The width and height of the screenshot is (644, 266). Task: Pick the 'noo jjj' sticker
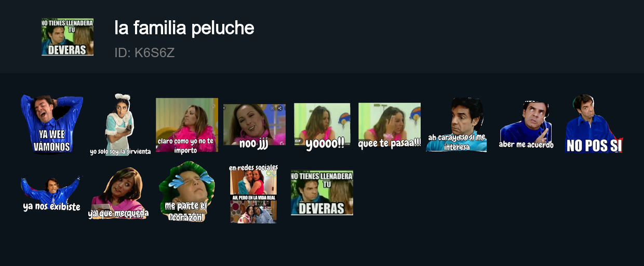point(254,126)
